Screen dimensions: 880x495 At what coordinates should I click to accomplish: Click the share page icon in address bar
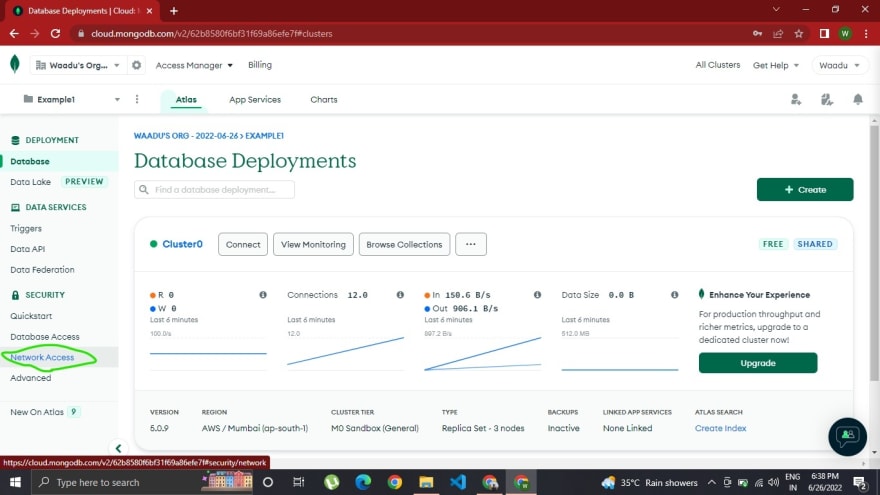[778, 34]
